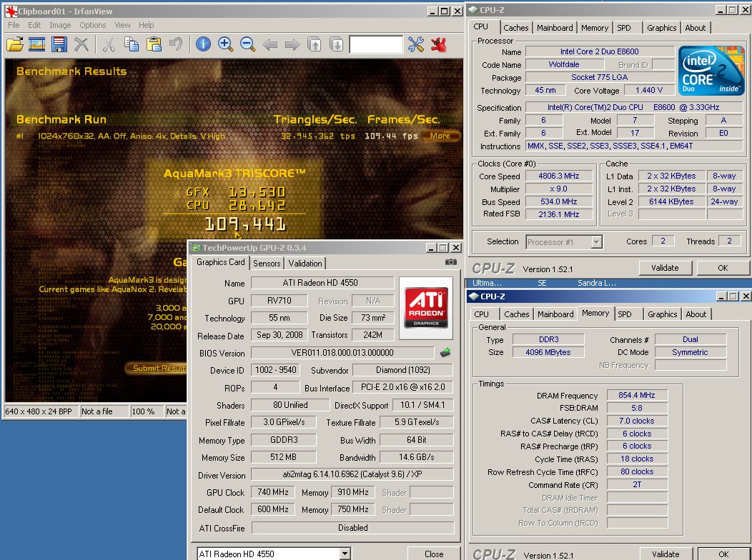Viewport: 752px width, 560px height.
Task: Click the Delete (X) icon in IrfanView toolbar
Action: coord(81,44)
